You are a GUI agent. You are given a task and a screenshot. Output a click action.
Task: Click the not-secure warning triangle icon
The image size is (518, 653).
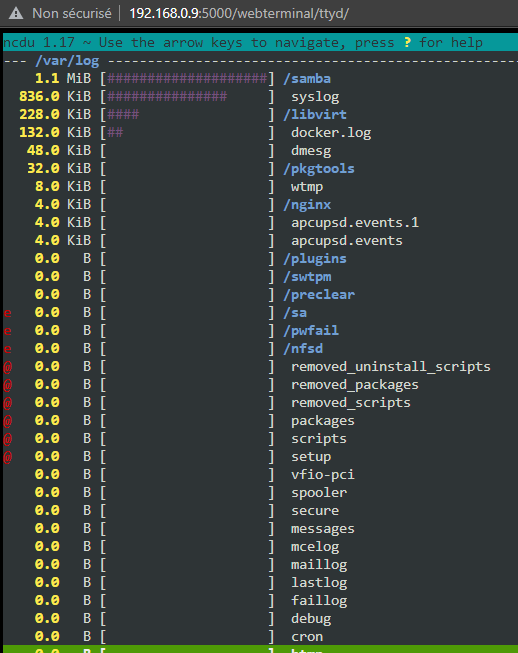tap(16, 13)
